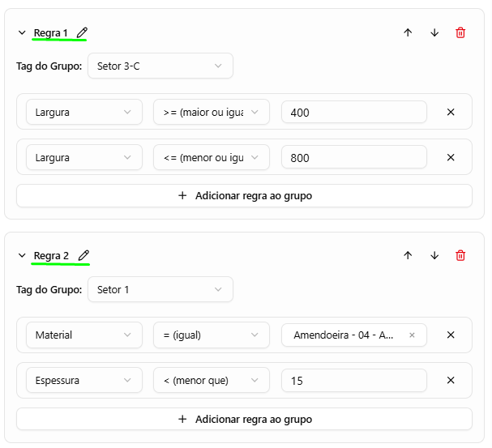The image size is (492, 448).
Task: Edit the Regra 2 name with pencil icon
Action: point(83,255)
